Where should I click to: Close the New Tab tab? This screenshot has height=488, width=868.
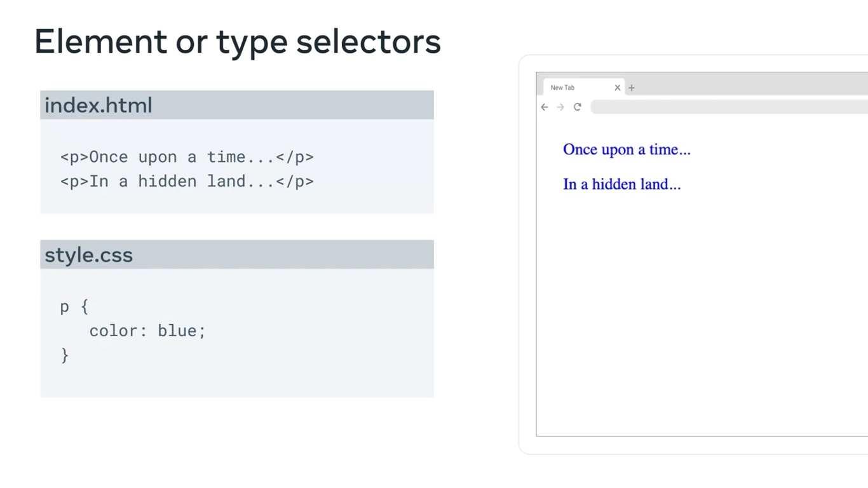[617, 88]
